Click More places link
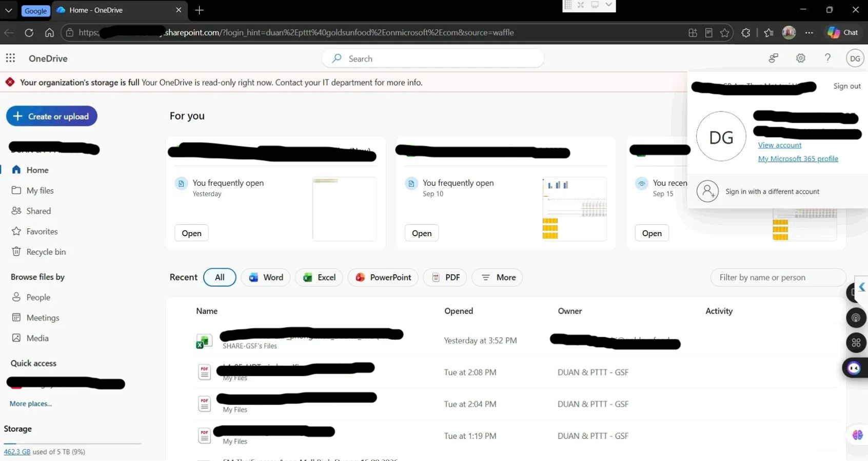Screen dimensions: 868x461 [31, 404]
